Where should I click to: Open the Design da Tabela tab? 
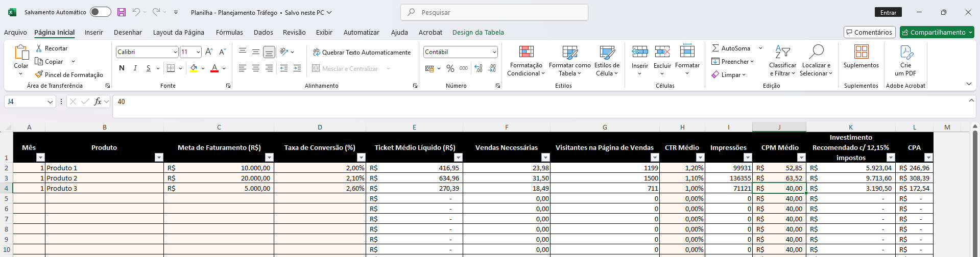(478, 32)
